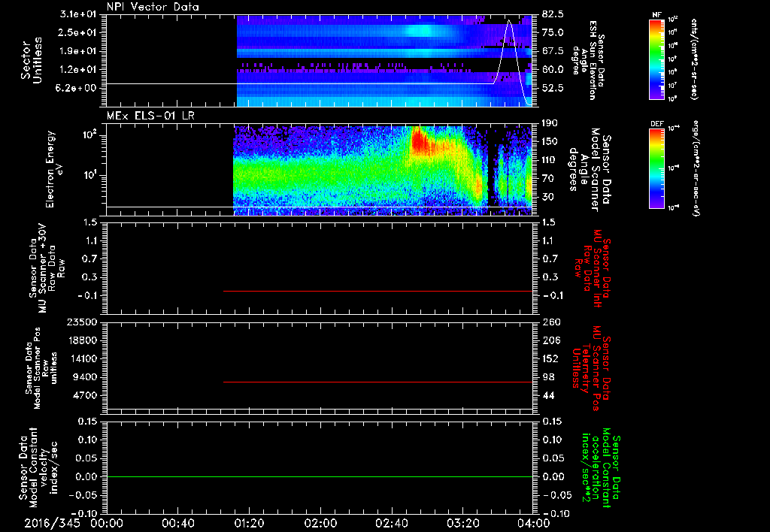This screenshot has width=770, height=532.
Task: Click the "67.5" sun elevation tick label
Action: 553,51
